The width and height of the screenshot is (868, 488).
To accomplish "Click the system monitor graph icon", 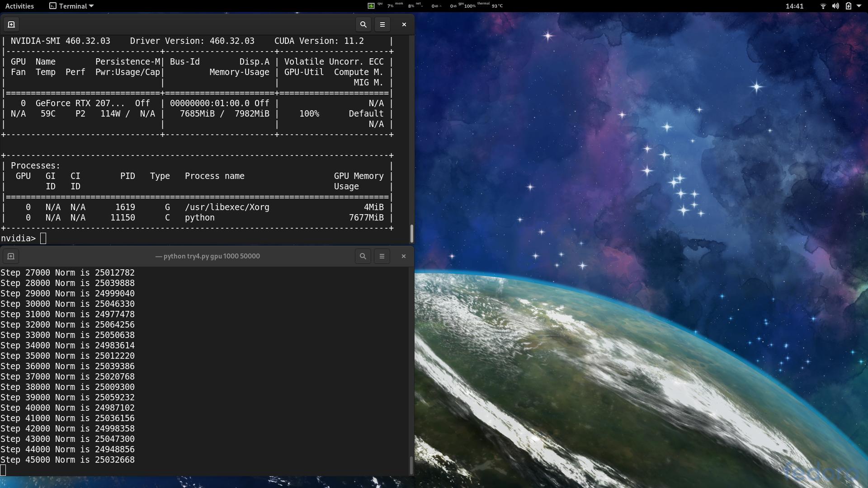I will tap(371, 6).
